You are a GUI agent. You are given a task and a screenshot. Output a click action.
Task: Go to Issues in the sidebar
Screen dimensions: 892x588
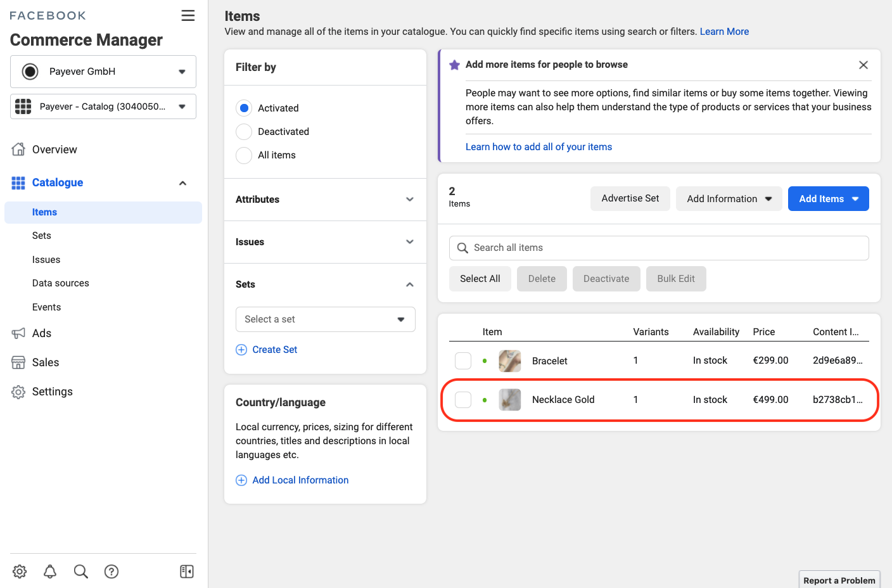point(46,260)
